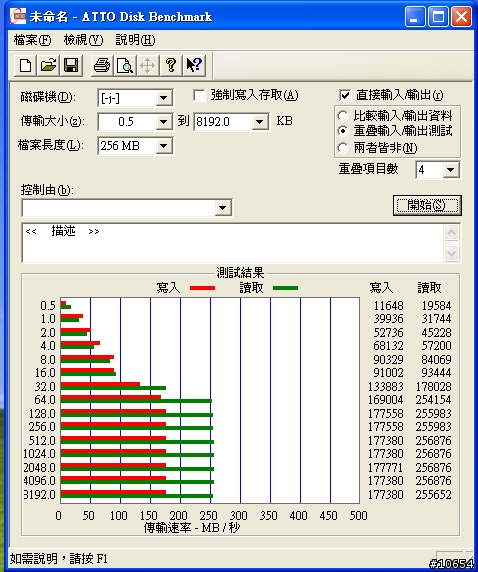
Task: Open the 說明(H) menu
Action: click(x=135, y=40)
